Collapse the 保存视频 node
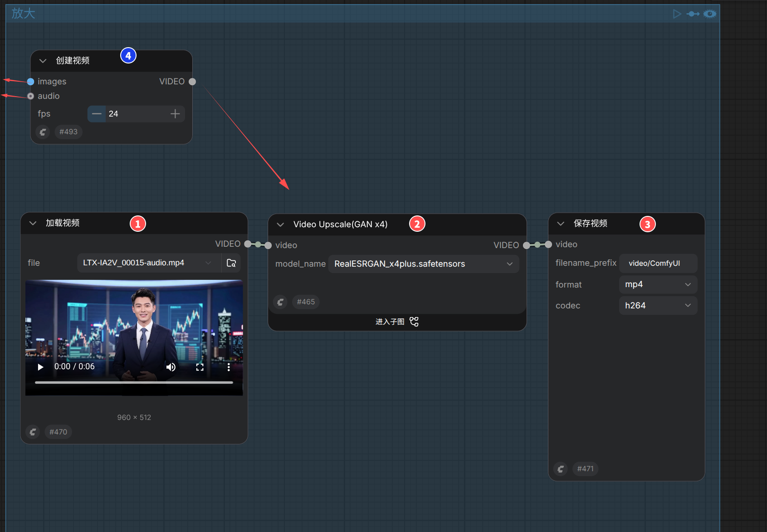The width and height of the screenshot is (767, 532). (561, 224)
